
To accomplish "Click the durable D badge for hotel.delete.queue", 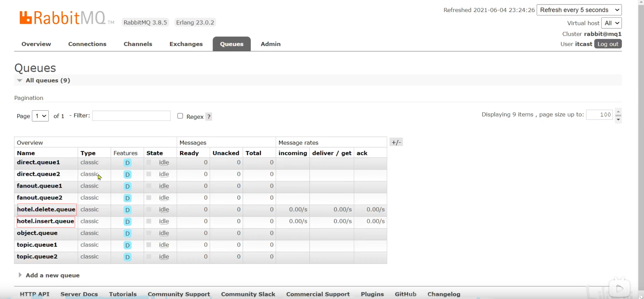I will tap(127, 210).
